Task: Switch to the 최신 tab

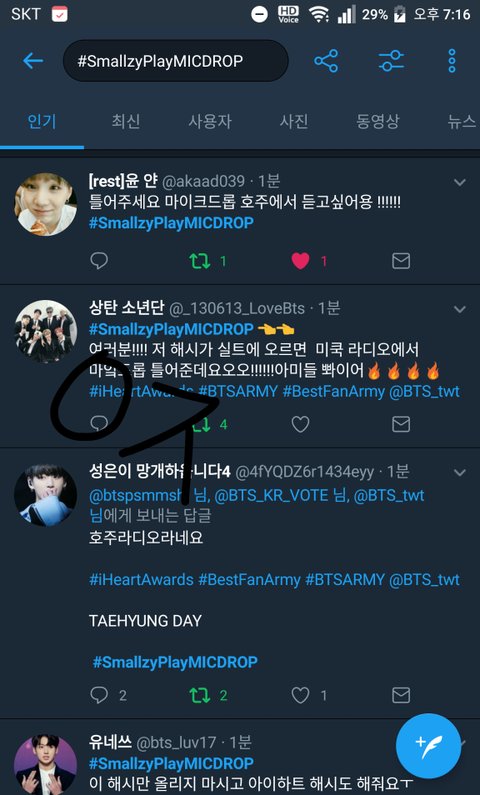Action: pos(126,122)
